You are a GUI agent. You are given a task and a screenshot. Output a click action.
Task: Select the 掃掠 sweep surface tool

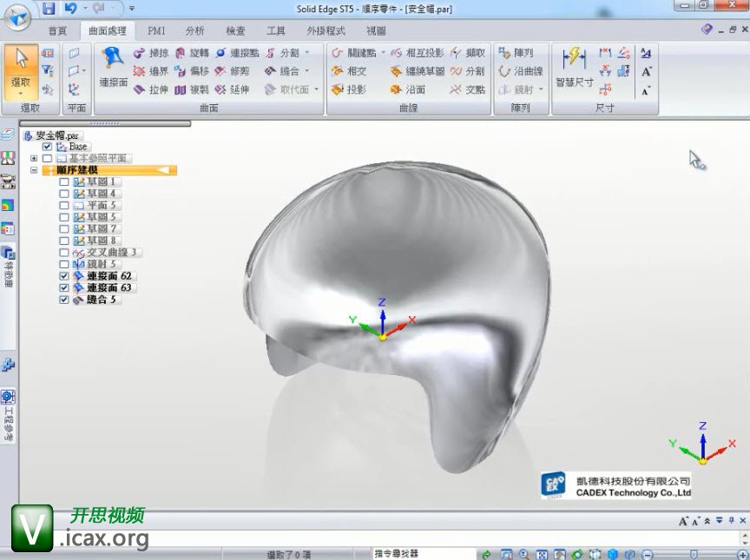coord(151,53)
